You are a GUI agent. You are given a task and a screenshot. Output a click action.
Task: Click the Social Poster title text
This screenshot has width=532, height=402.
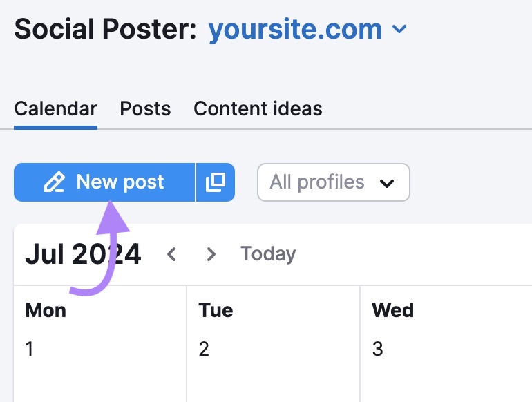pyautogui.click(x=105, y=29)
